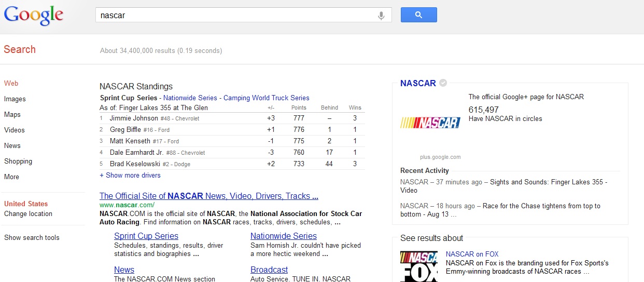This screenshot has height=282, width=644.
Task: Click the red Search heading
Action: tap(20, 49)
